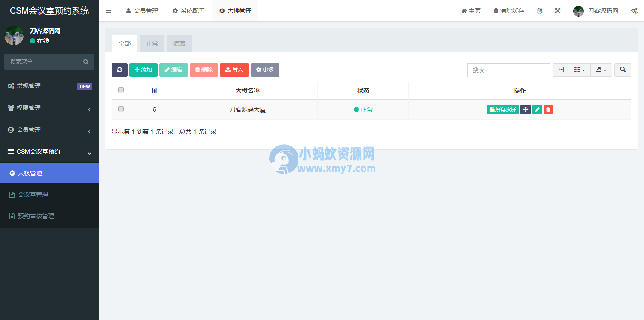Check the checkbox for row id 5
Image resolution: width=644 pixels, height=320 pixels.
point(121,109)
